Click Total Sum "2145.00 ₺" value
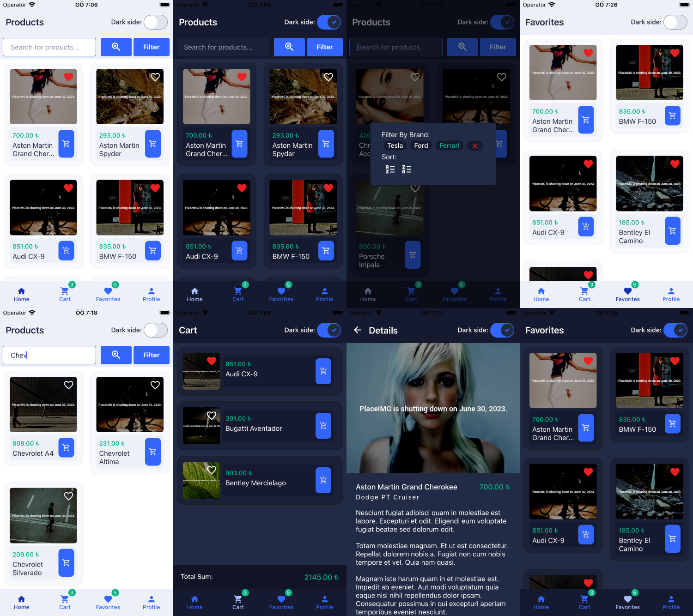This screenshot has height=616, width=693. (x=322, y=577)
